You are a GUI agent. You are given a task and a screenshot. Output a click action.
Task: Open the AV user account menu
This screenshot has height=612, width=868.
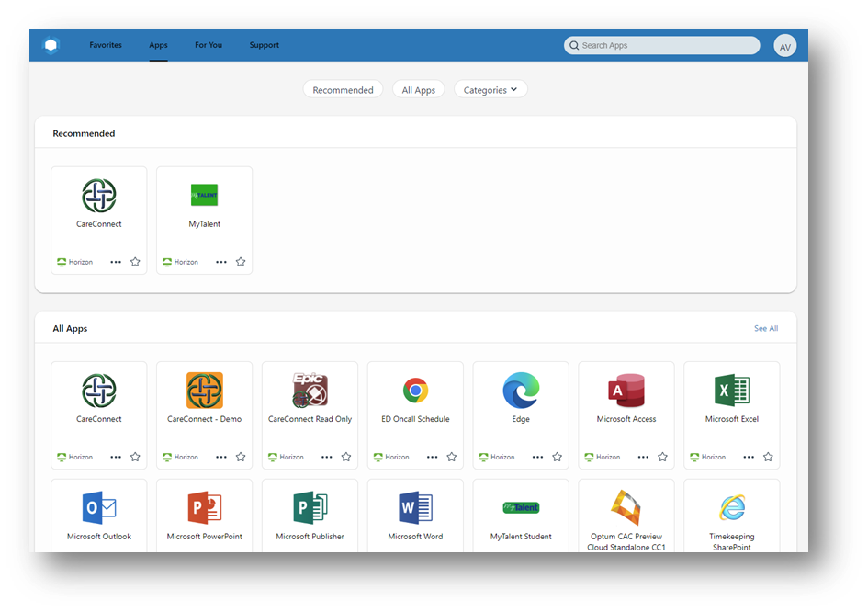coord(784,46)
